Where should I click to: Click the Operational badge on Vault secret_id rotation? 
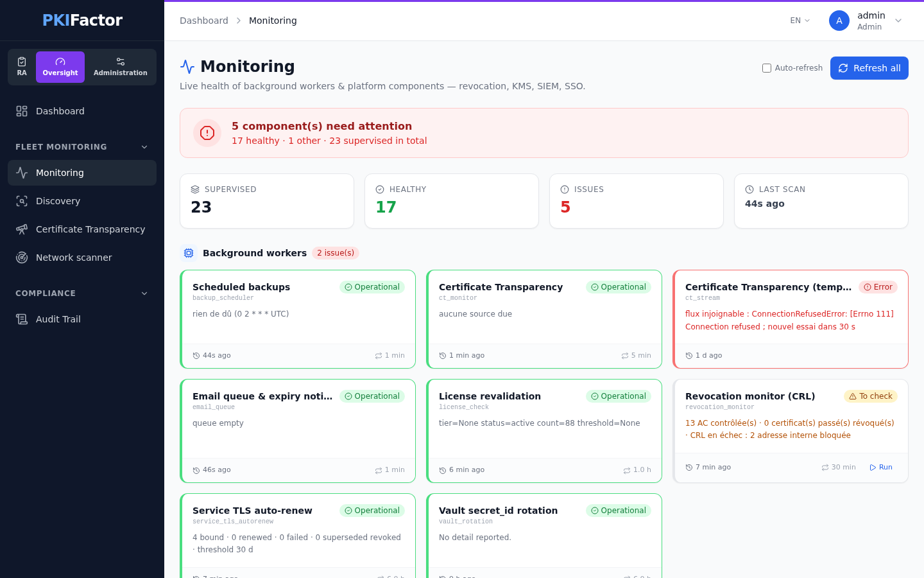[x=619, y=511]
